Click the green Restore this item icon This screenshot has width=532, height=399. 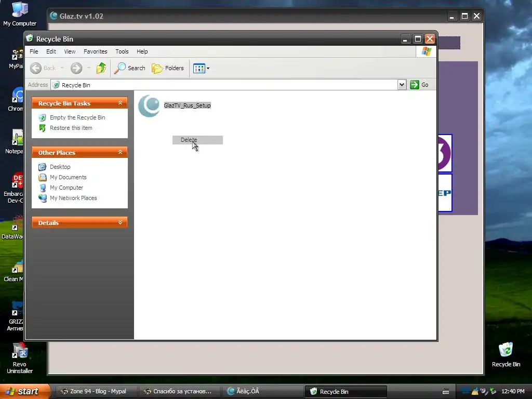[42, 128]
